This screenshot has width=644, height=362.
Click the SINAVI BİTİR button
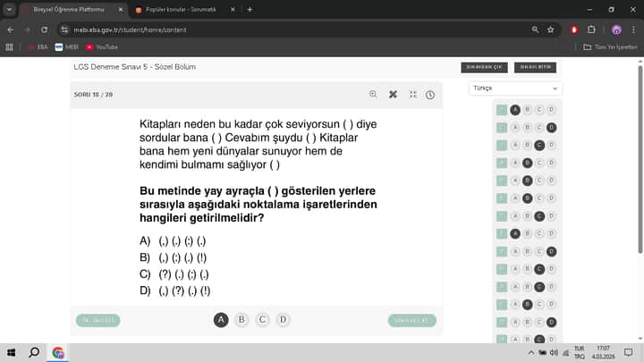535,67
